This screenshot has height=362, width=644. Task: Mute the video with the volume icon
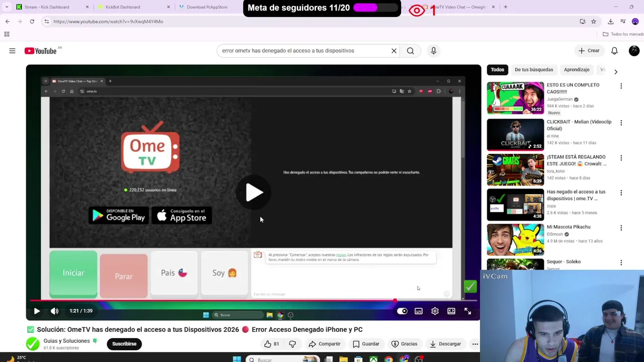pos(54,311)
